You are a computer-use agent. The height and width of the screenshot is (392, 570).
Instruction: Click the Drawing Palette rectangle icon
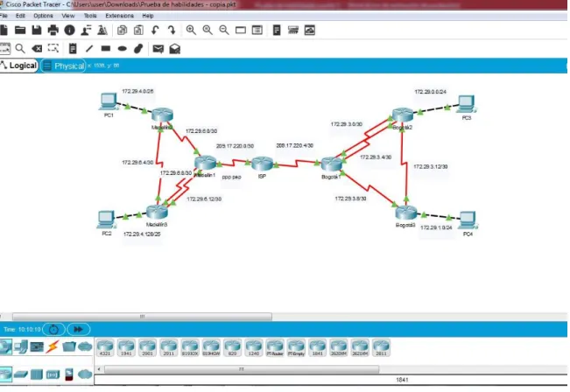point(241,30)
